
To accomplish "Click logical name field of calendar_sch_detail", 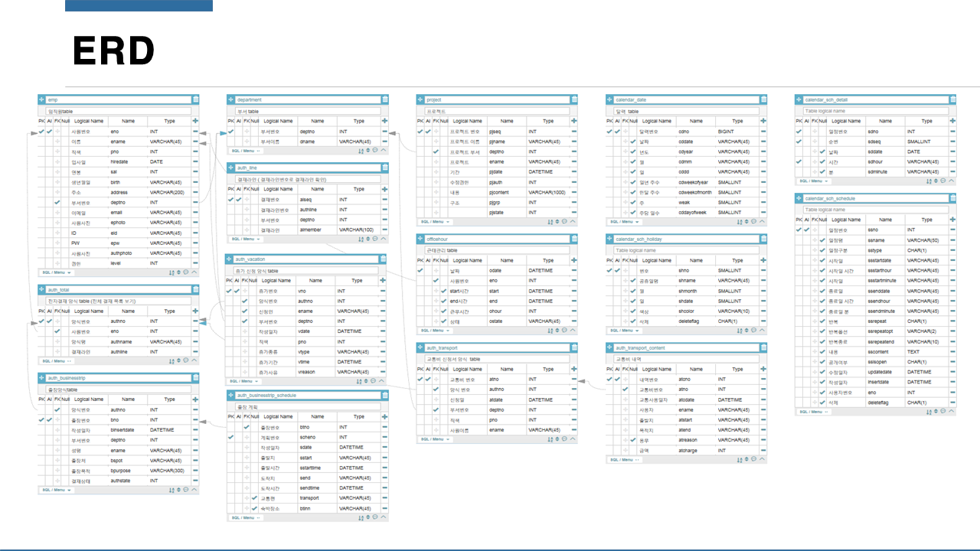I will pyautogui.click(x=875, y=111).
